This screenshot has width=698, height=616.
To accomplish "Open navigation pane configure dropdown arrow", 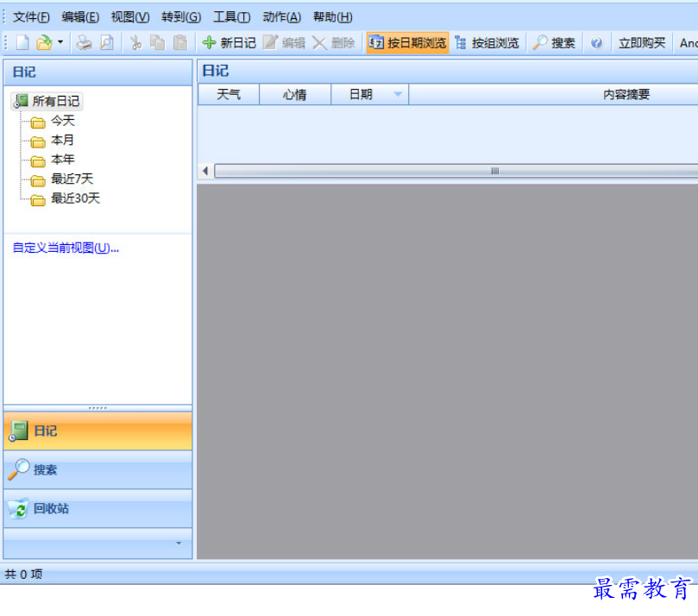I will [179, 543].
